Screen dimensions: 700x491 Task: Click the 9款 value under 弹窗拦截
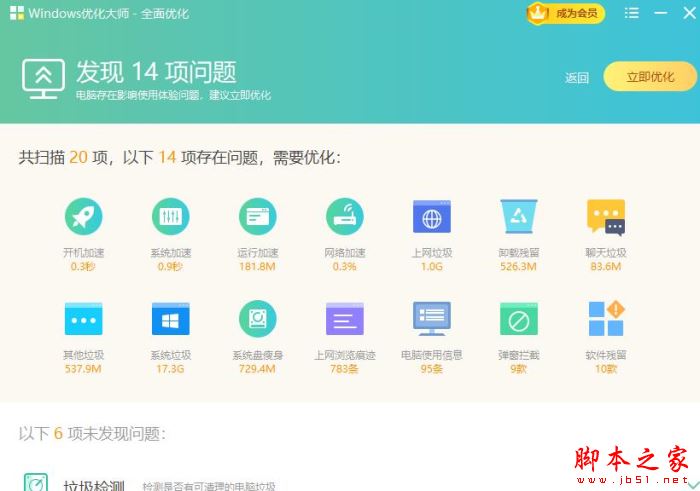pyautogui.click(x=518, y=369)
